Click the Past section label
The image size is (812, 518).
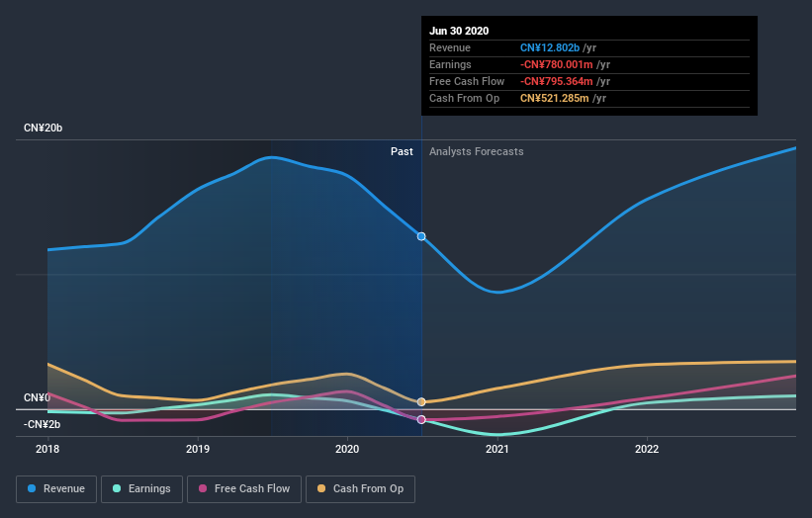(402, 151)
